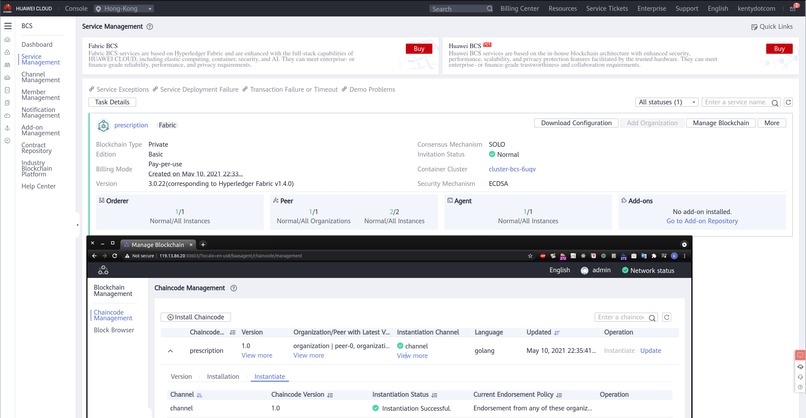
Task: Go to Channel Management in sidebar
Action: click(x=41, y=77)
